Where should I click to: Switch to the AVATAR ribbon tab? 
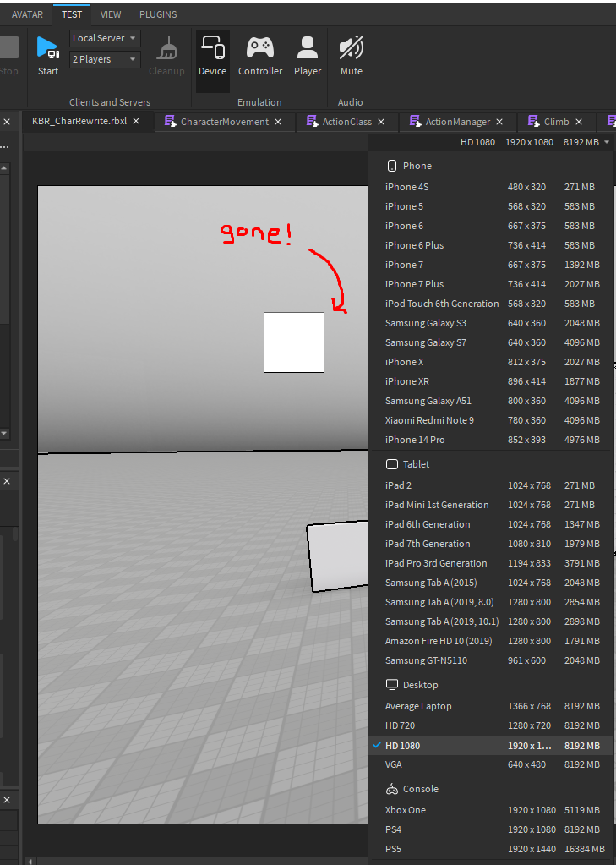pos(27,14)
